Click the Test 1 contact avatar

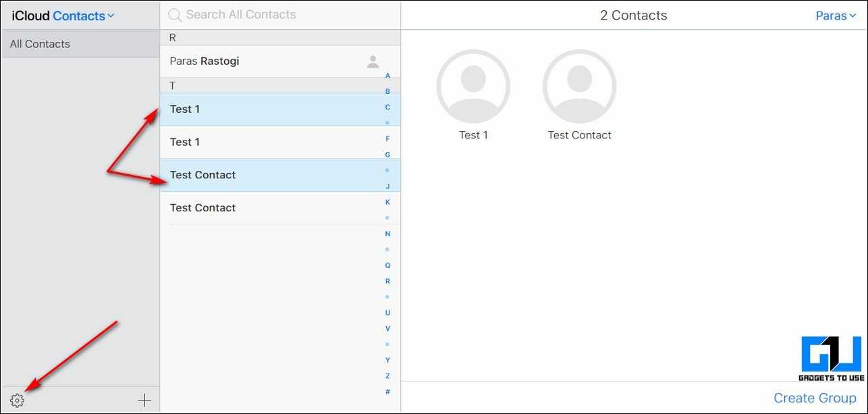(x=473, y=86)
